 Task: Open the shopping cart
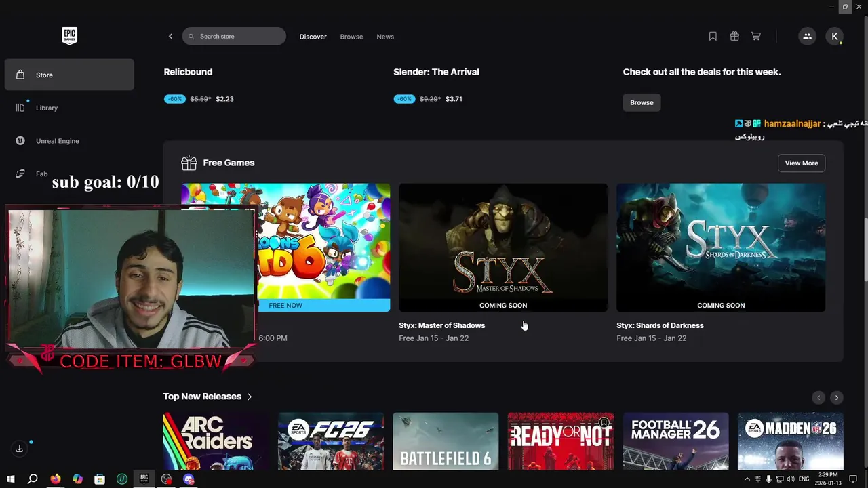[755, 37]
